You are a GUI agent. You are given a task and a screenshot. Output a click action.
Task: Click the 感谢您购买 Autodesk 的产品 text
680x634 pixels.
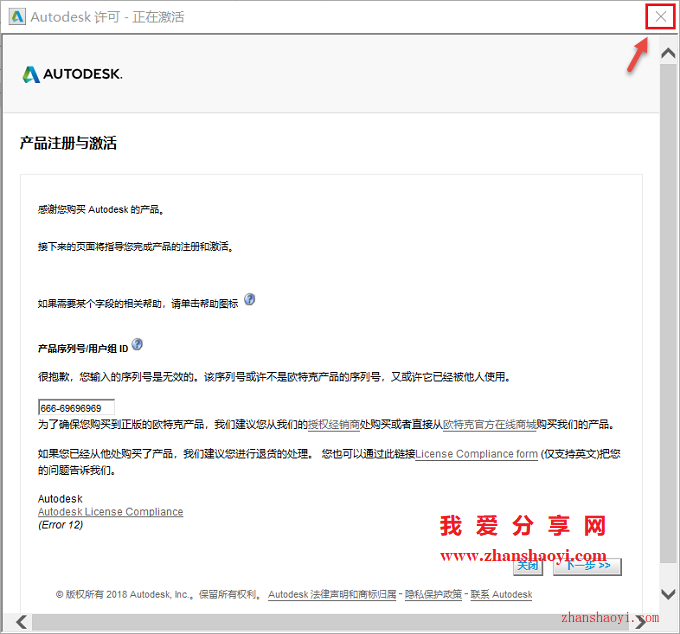(x=101, y=209)
